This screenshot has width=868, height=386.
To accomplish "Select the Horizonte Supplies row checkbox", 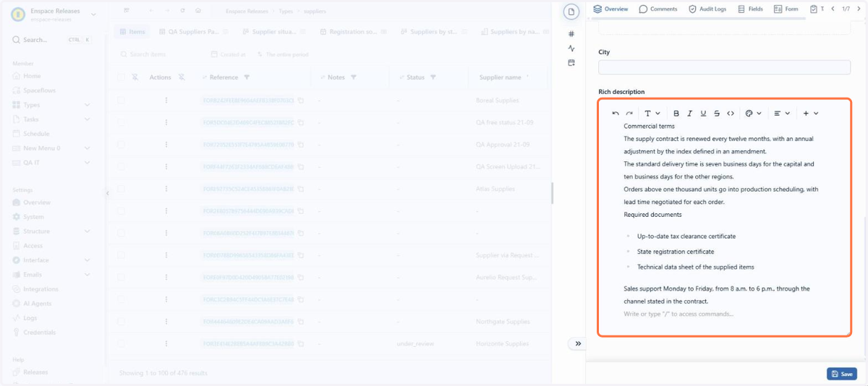I will [x=121, y=344].
